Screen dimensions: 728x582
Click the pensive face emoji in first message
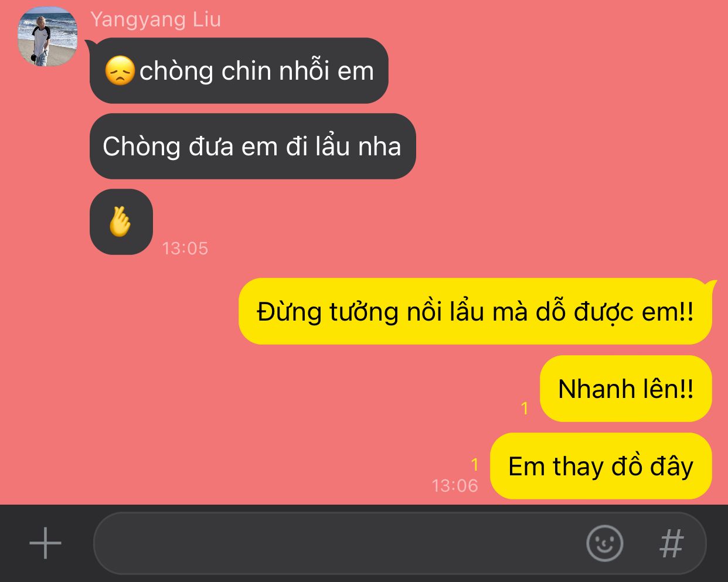pos(120,71)
